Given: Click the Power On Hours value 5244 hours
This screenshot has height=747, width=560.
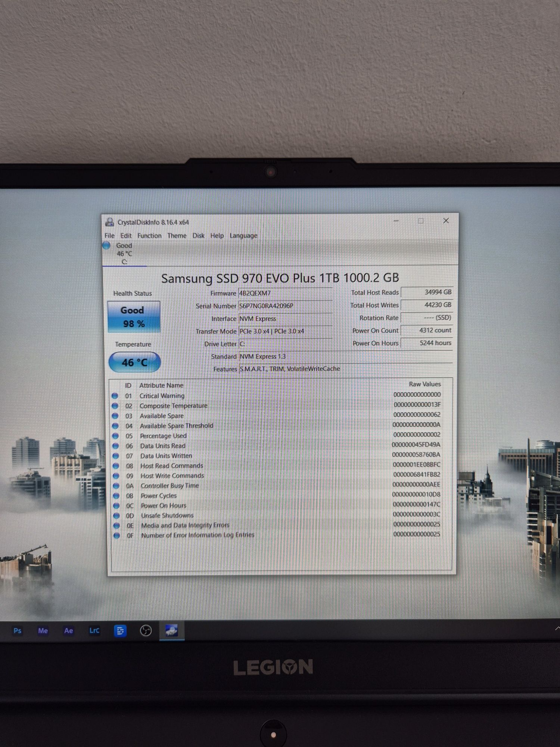Looking at the screenshot, I should point(427,343).
